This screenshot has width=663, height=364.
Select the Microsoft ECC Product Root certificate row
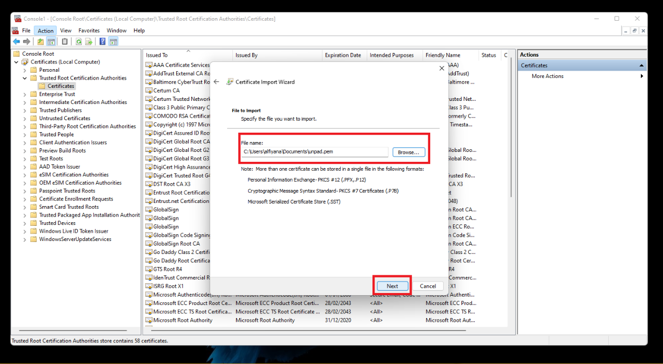click(326, 303)
